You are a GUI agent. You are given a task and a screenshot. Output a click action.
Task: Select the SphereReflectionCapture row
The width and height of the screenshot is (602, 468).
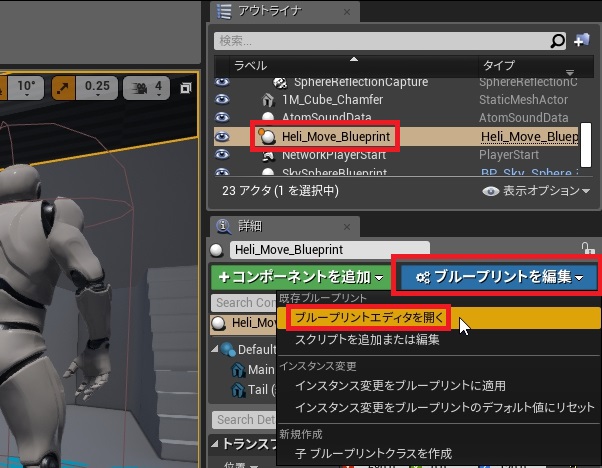(x=395, y=82)
